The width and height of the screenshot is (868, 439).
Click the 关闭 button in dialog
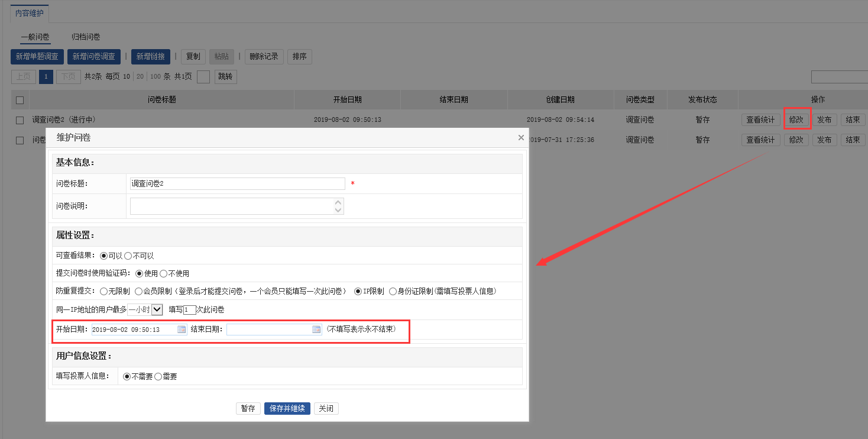coord(326,409)
